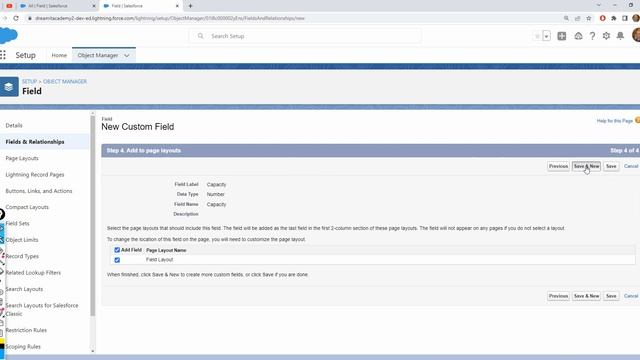Open a new browser tab
This screenshot has height=360, width=640.
point(190,6)
